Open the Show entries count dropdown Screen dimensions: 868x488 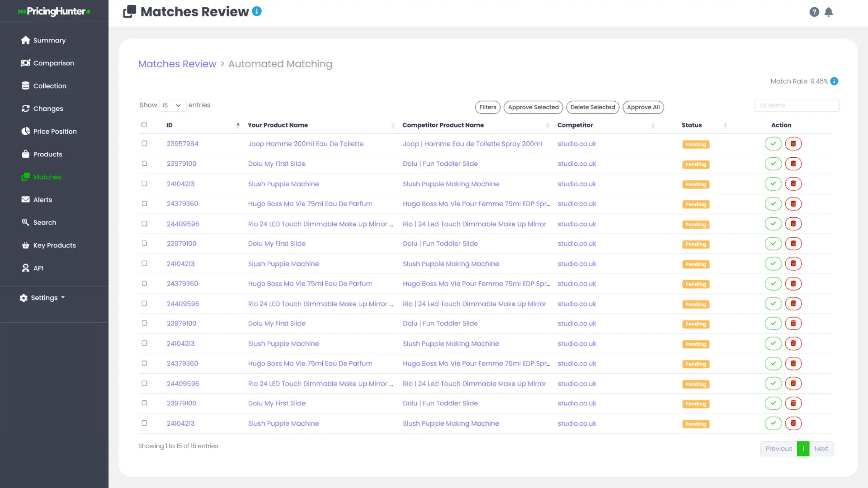click(x=172, y=105)
